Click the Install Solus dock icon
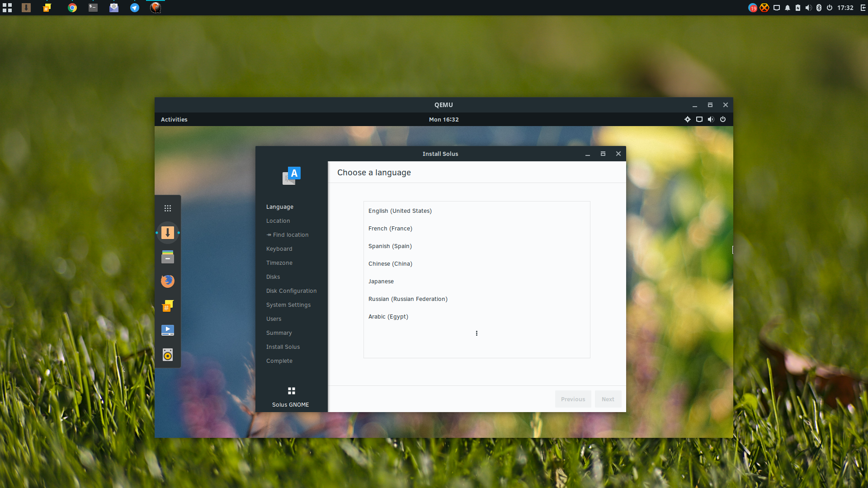 [x=168, y=233]
